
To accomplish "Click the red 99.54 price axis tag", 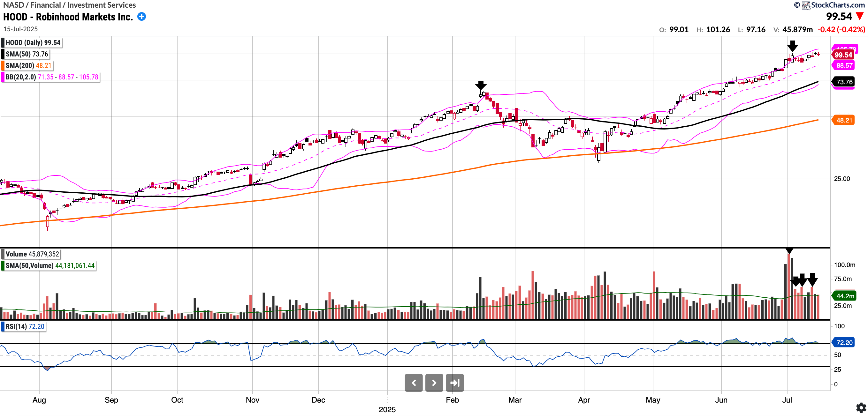I will click(843, 55).
